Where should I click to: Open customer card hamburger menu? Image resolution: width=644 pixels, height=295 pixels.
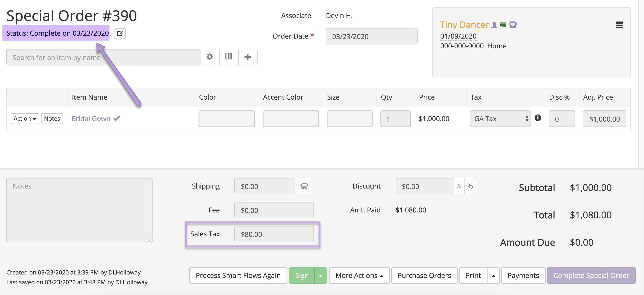pyautogui.click(x=619, y=25)
